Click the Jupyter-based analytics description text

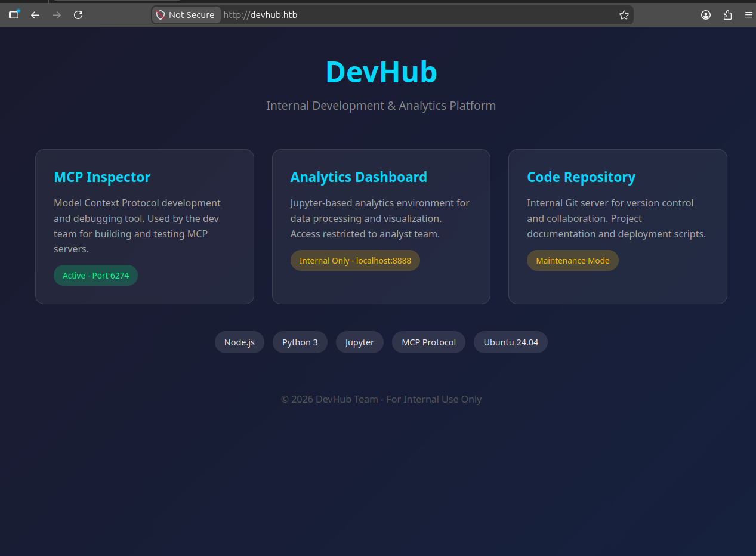point(380,218)
